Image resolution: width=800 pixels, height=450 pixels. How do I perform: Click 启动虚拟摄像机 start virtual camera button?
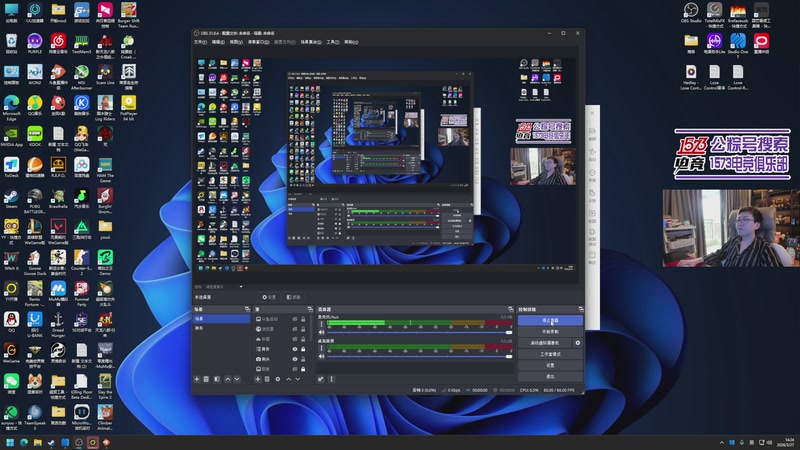[545, 343]
